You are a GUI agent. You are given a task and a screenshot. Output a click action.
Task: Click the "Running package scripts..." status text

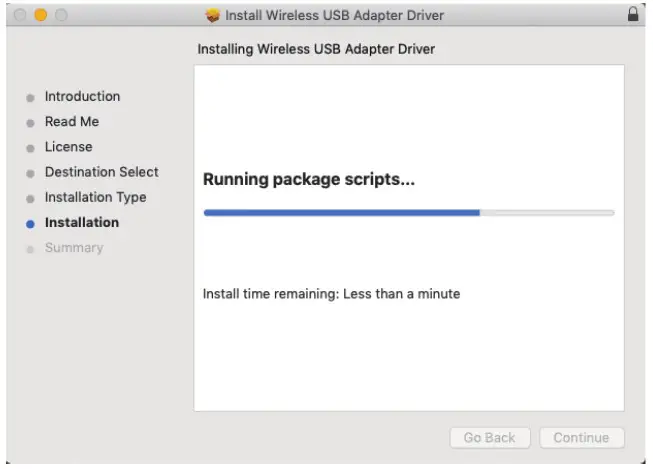click(308, 180)
